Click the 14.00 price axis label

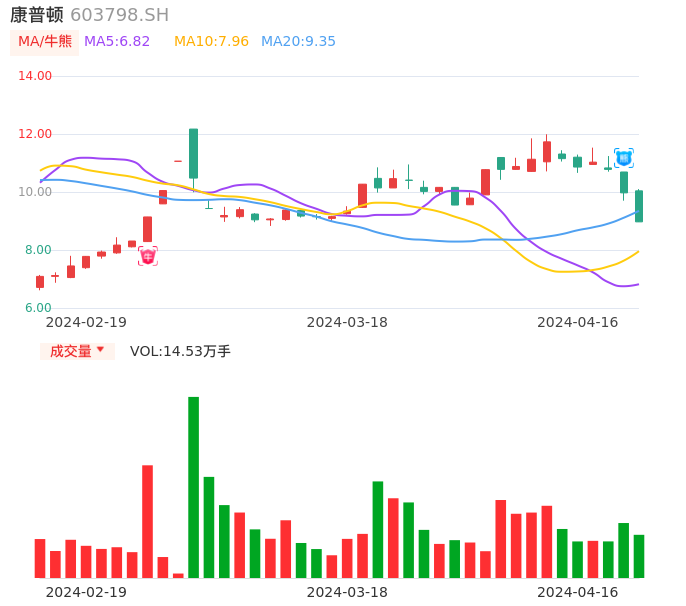click(35, 76)
